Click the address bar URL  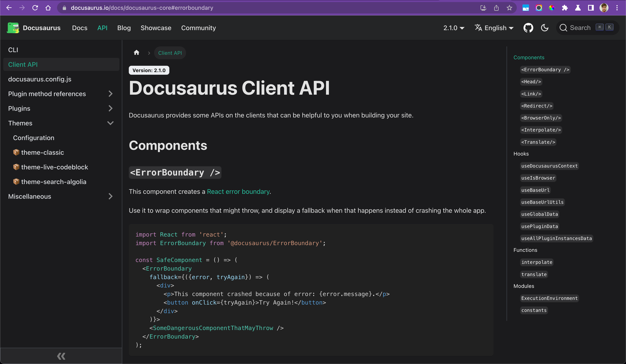point(142,8)
